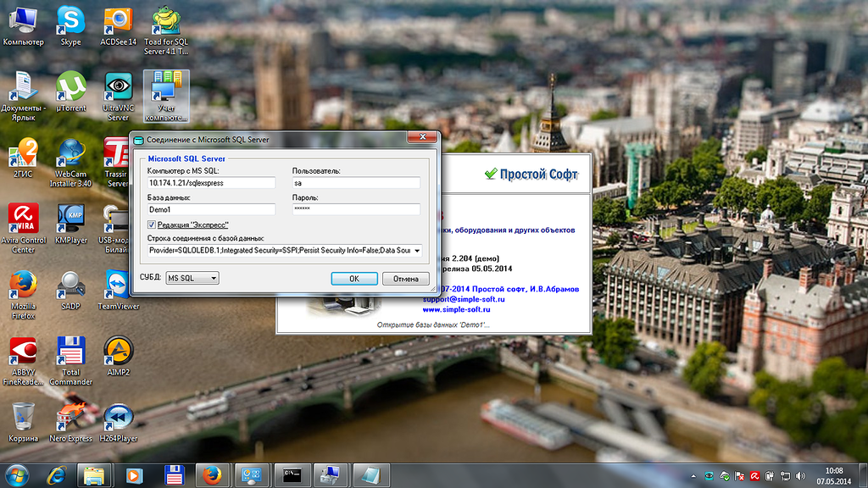Focus the Пользователь input field
This screenshot has height=488, width=868.
point(356,183)
